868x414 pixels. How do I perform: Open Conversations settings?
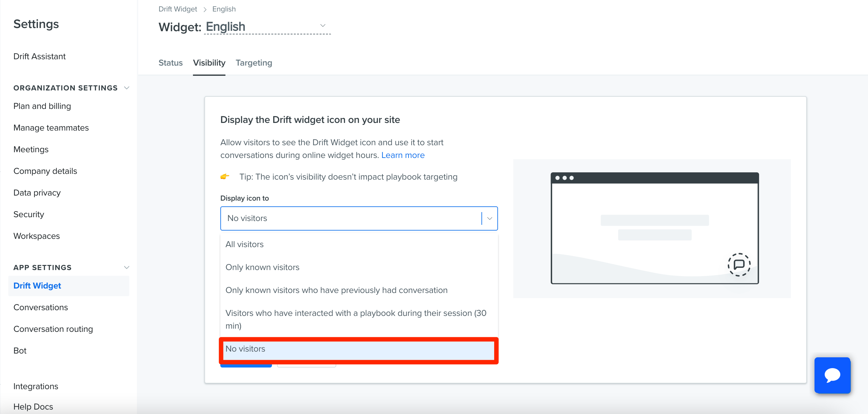pyautogui.click(x=40, y=307)
